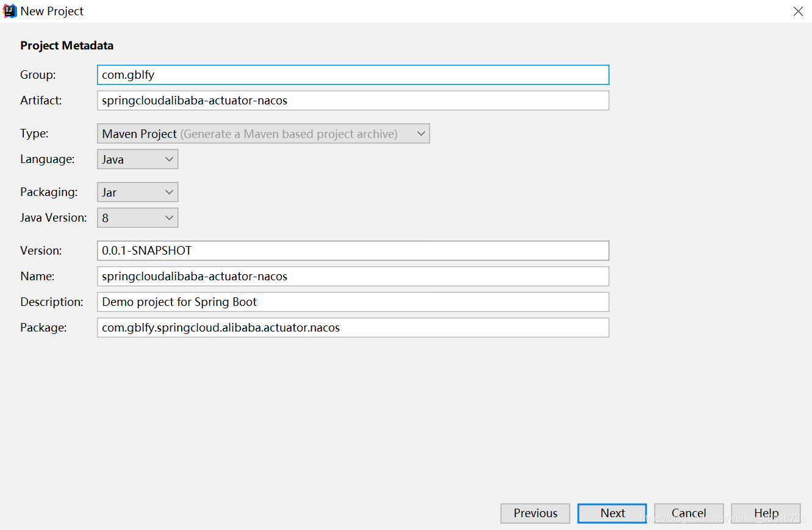The height and width of the screenshot is (530, 812).
Task: Click the Artifact text field
Action: [353, 100]
